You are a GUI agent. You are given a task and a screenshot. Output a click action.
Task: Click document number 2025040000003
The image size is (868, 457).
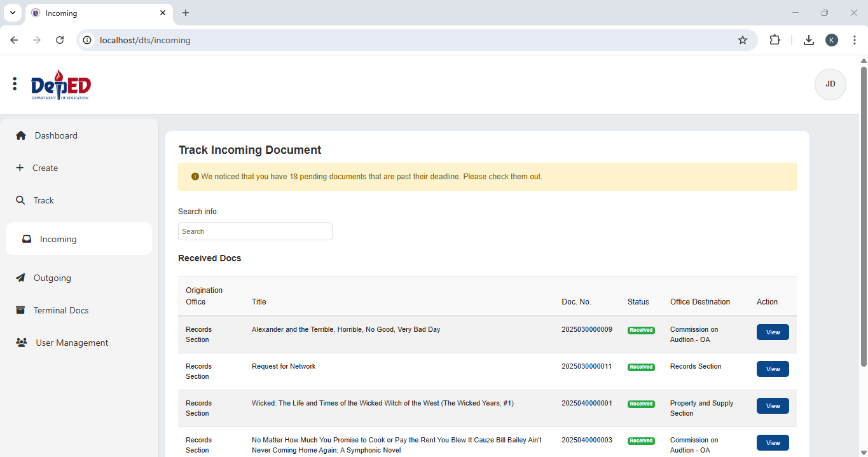coord(587,440)
